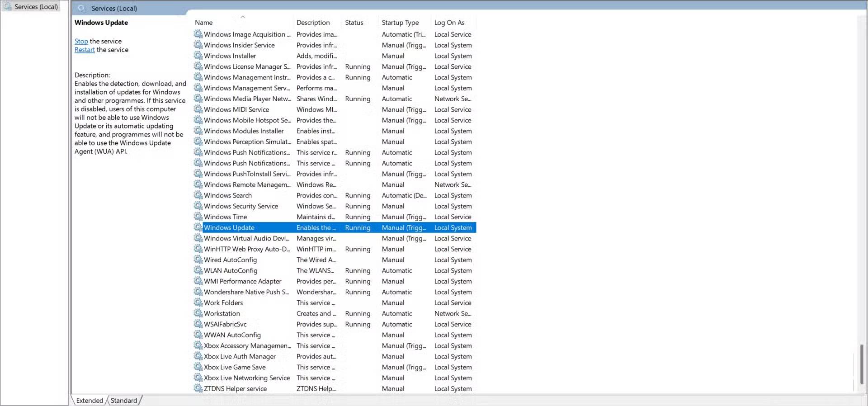Click gear icon beside WMI Performance Adapter
868x406 pixels.
click(198, 281)
